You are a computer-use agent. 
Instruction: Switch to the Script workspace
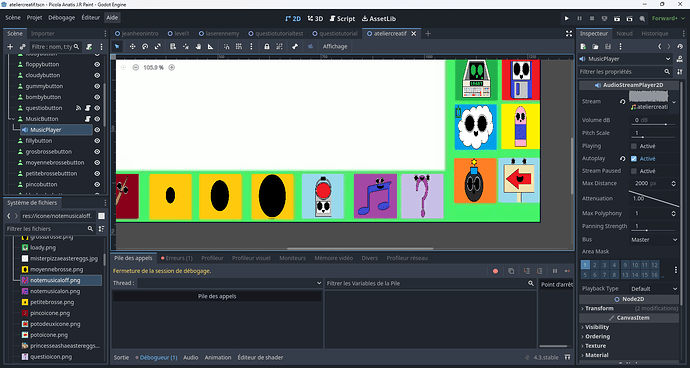pyautogui.click(x=341, y=18)
